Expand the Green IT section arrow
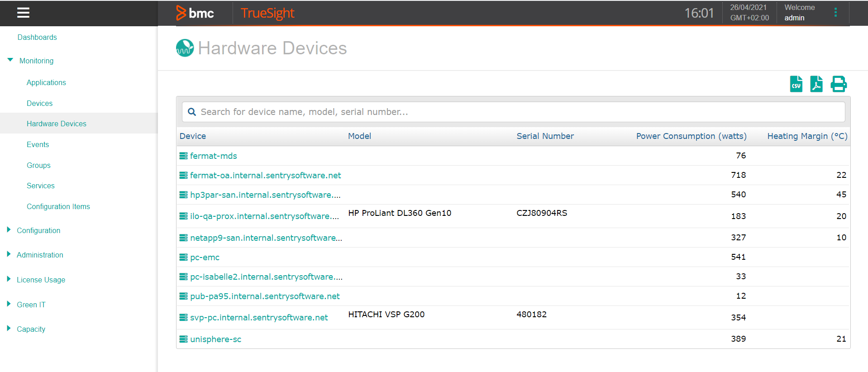Image resolution: width=868 pixels, height=372 pixels. [9, 304]
